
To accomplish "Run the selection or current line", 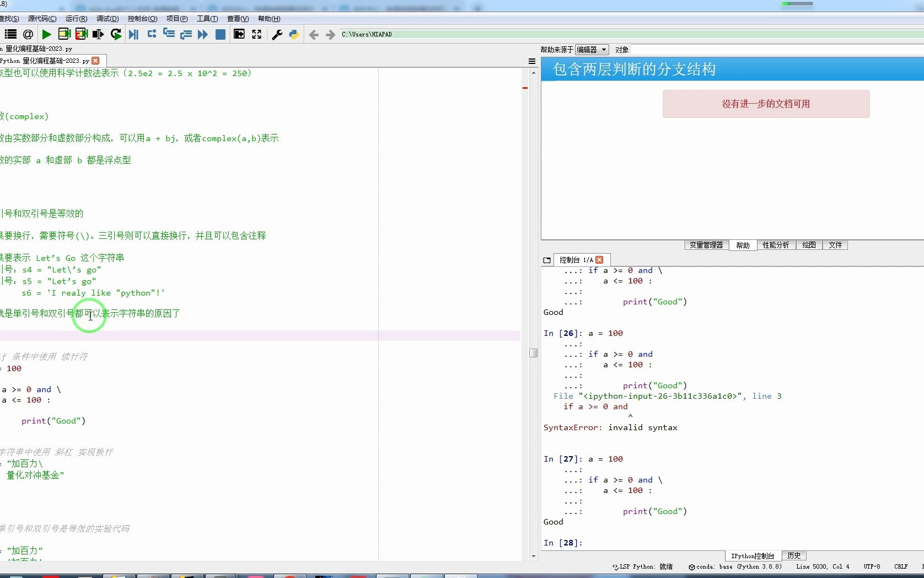I will 98,34.
